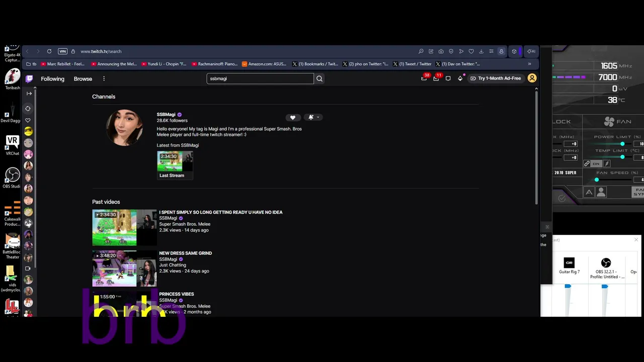Open the Yundi Li - Chopin bookmark
This screenshot has height=362, width=644.
coord(164,64)
